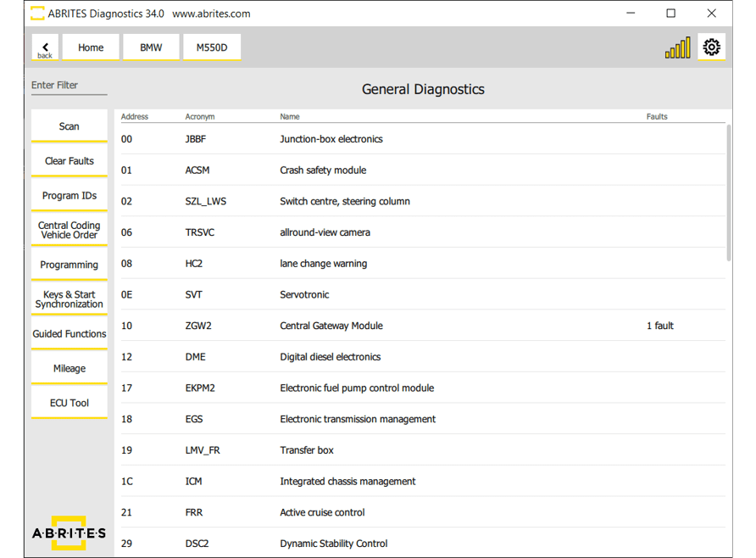Image resolution: width=756 pixels, height=558 pixels.
Task: Click the ABRITES logo at bottom left
Action: 69,533
